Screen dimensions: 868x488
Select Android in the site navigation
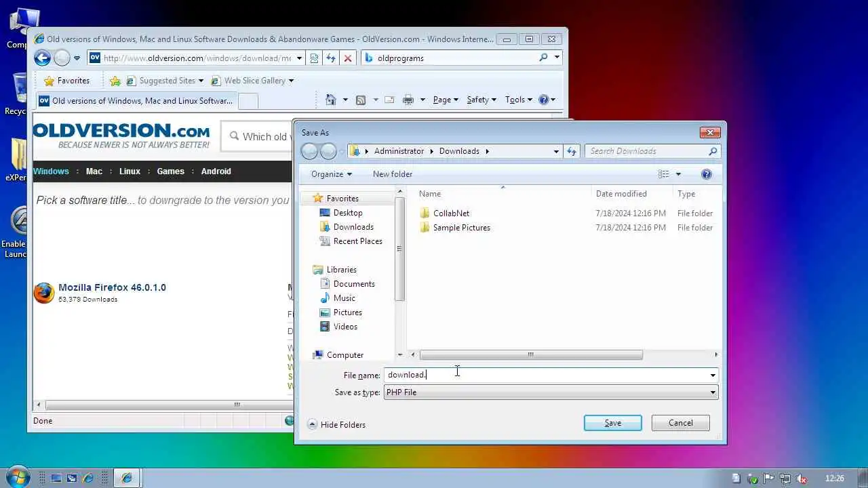(x=216, y=171)
